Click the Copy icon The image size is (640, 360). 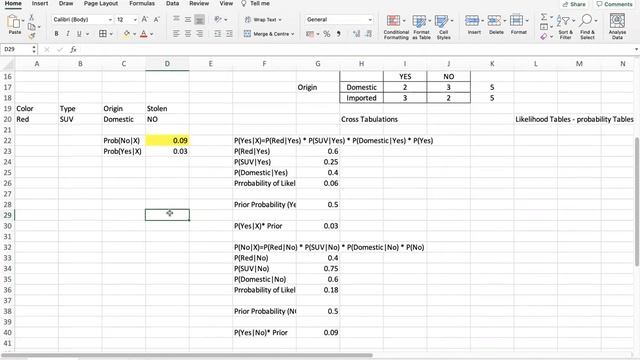point(31,27)
